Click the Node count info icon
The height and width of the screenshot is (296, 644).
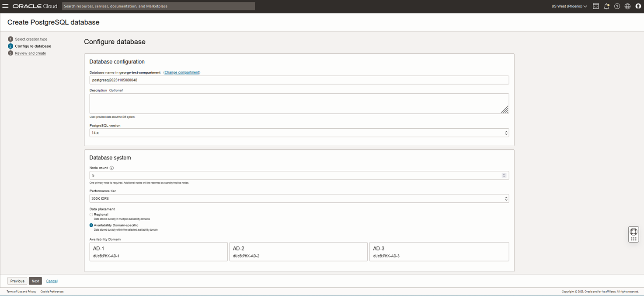point(111,168)
